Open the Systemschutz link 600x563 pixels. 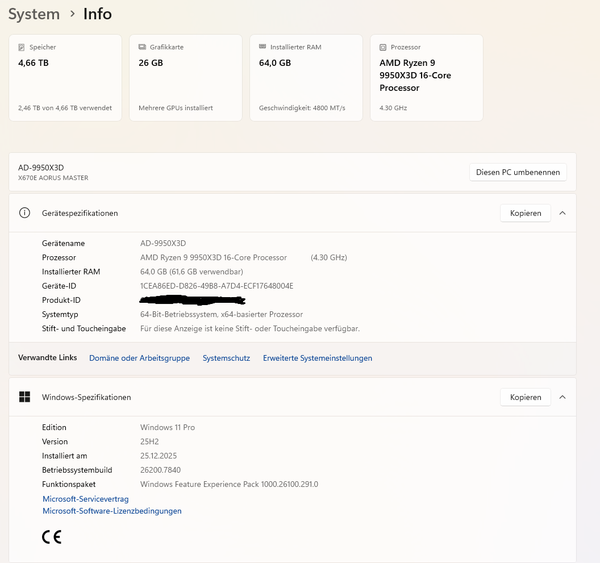pos(226,358)
